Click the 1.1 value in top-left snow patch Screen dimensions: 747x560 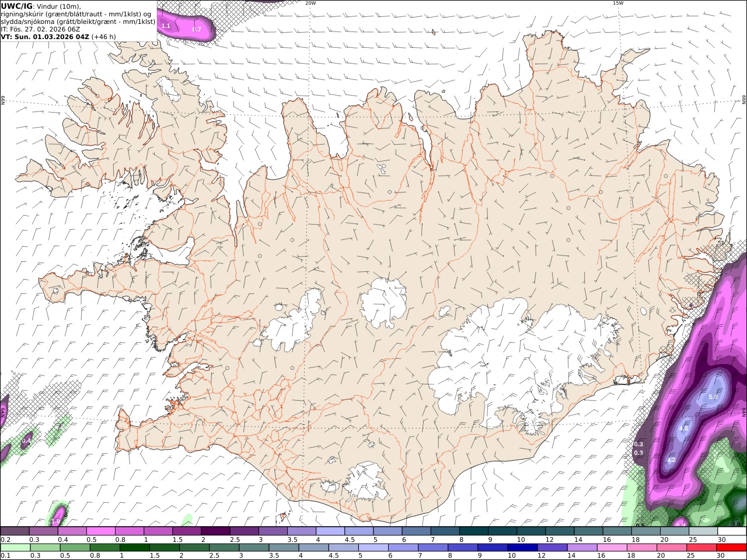166,26
